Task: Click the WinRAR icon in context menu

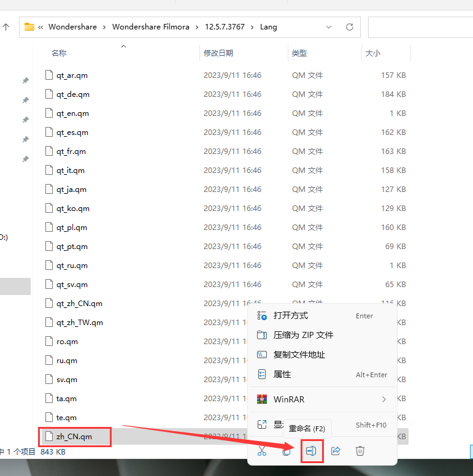Action: point(262,399)
